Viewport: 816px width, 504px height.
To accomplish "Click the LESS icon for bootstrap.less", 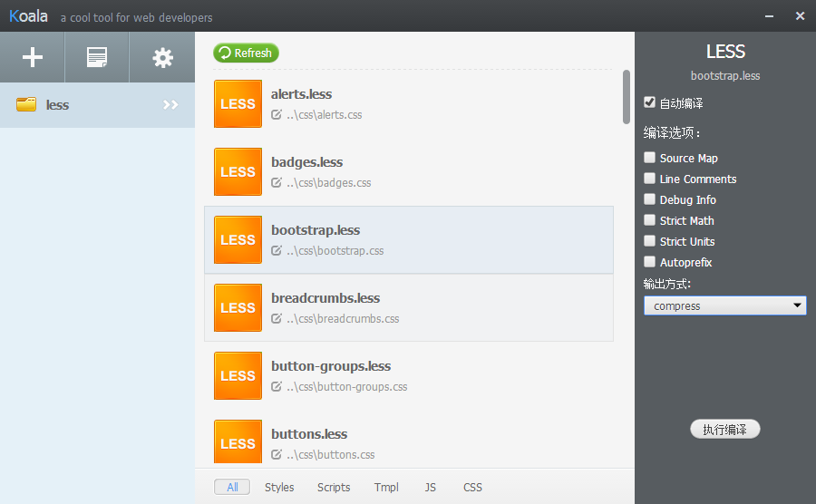I will (x=238, y=240).
